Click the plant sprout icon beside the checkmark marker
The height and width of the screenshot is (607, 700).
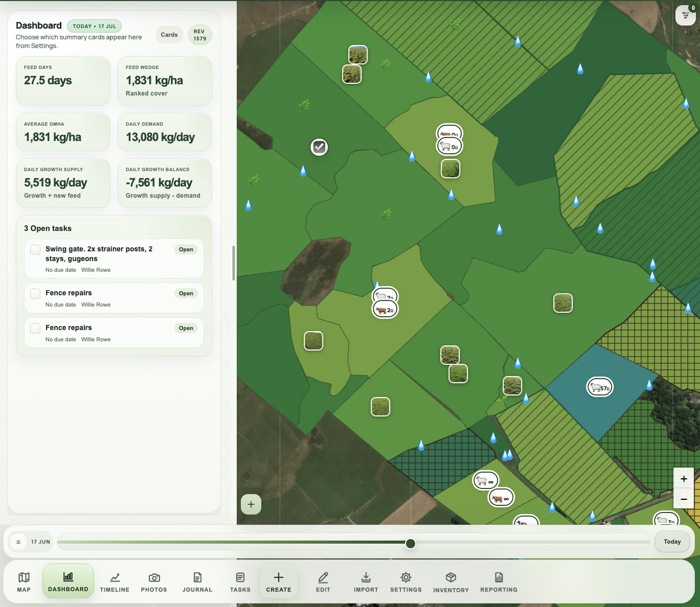pyautogui.click(x=305, y=105)
